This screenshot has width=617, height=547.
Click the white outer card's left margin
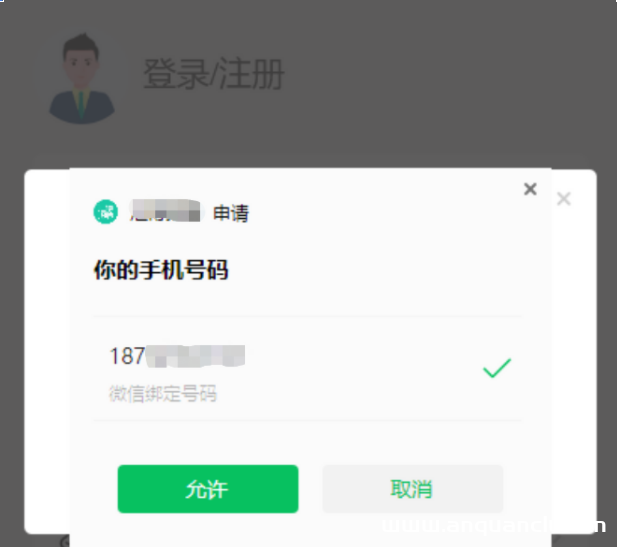[x=47, y=351]
